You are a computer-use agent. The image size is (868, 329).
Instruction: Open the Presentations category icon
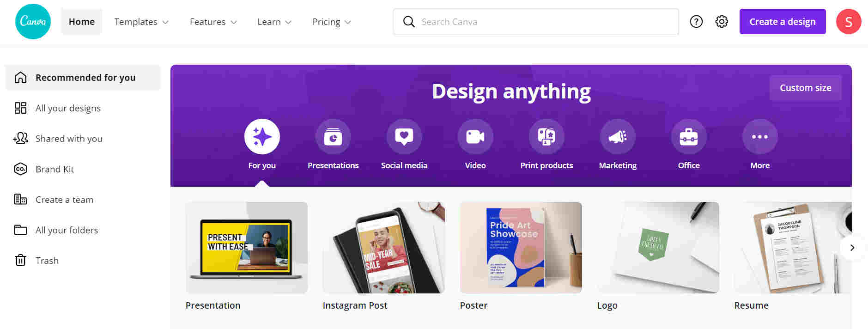(x=333, y=136)
